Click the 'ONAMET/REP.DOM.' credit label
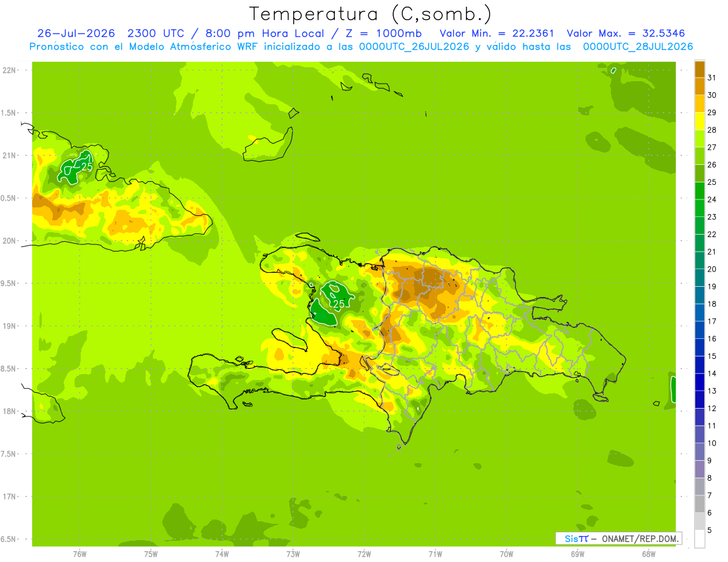This screenshot has width=728, height=562. (x=639, y=538)
